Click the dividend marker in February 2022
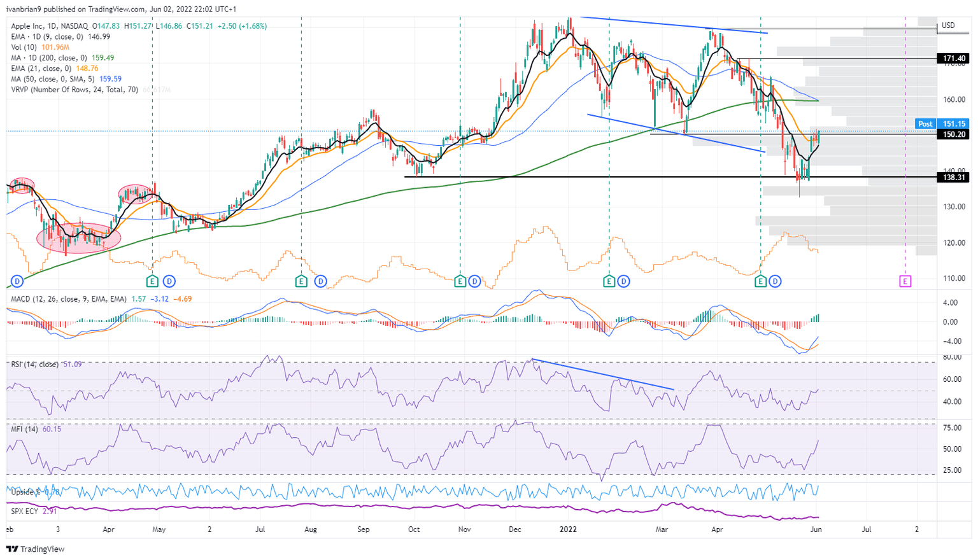 (624, 281)
